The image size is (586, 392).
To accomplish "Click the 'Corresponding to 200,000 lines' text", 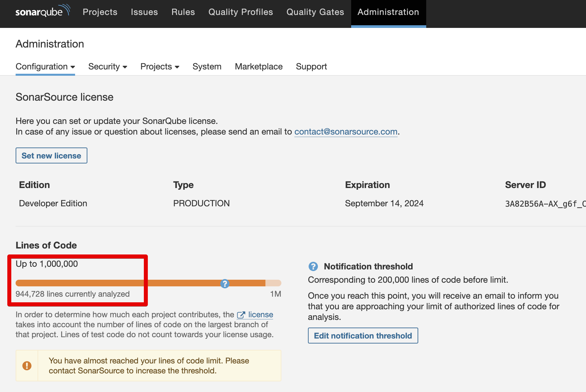I will pos(408,280).
